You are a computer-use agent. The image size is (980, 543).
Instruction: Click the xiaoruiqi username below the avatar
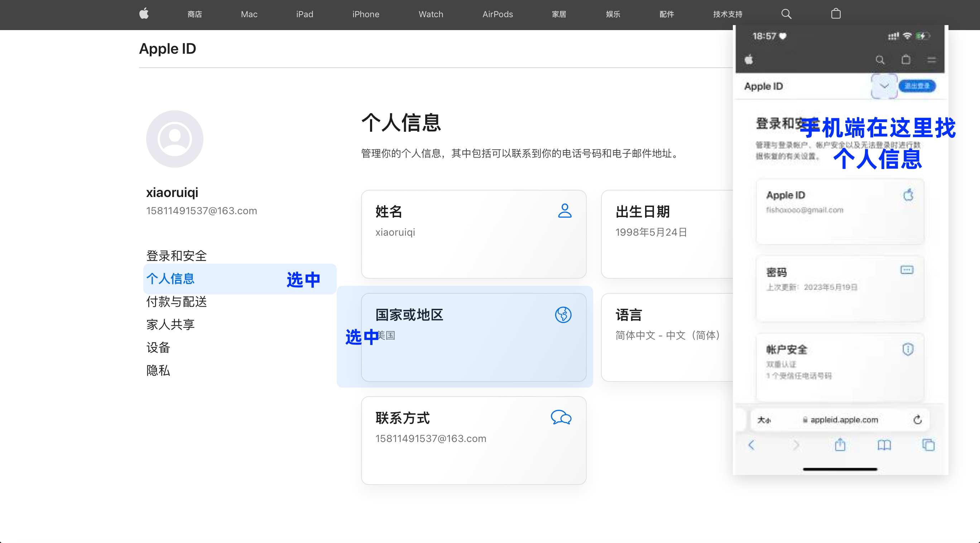172,193
